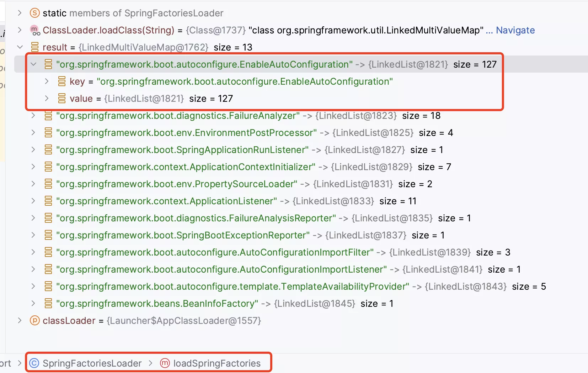
Task: Expand the ApplicationListener entry
Action: coord(33,201)
